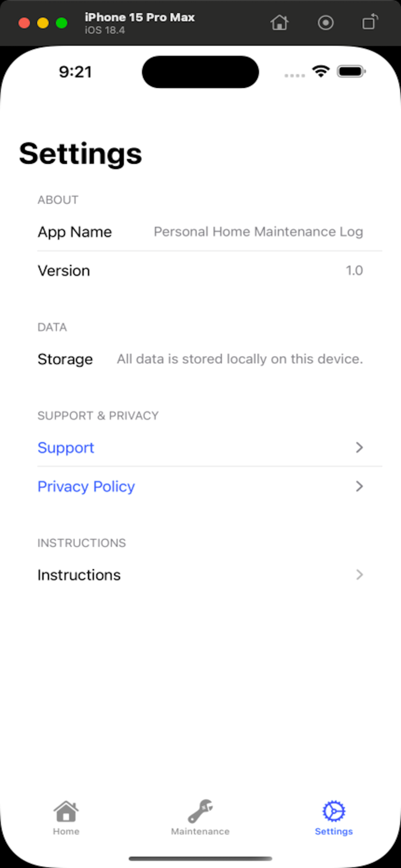The height and width of the screenshot is (868, 401).
Task: Tap the Instructions row chevron
Action: coord(360,575)
